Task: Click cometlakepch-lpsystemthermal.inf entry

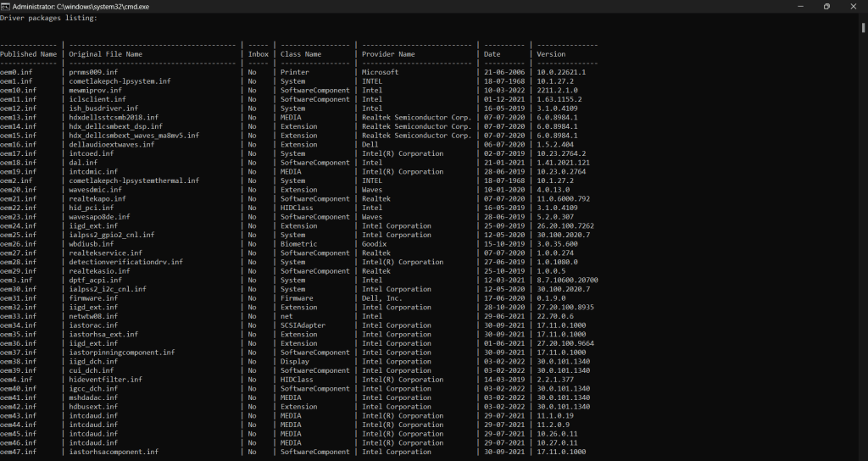Action: click(134, 181)
